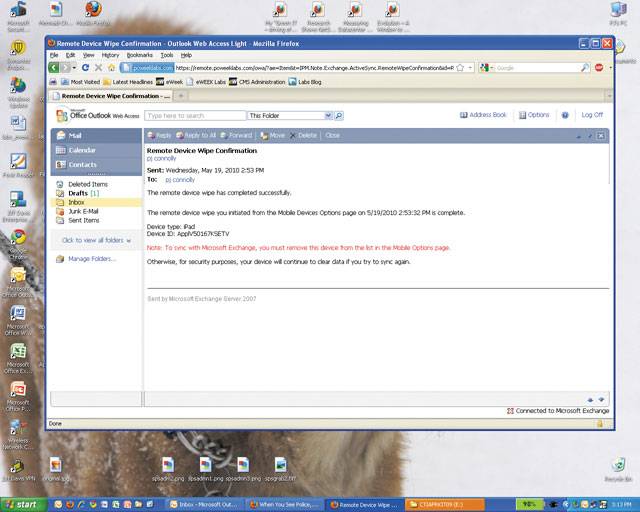
Task: Click the previous item arrow in bottom bar
Action: click(x=590, y=399)
